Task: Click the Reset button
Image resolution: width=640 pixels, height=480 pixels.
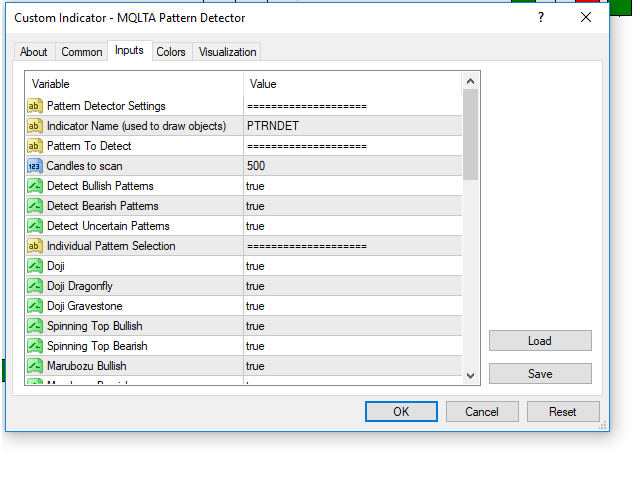Action: click(563, 411)
